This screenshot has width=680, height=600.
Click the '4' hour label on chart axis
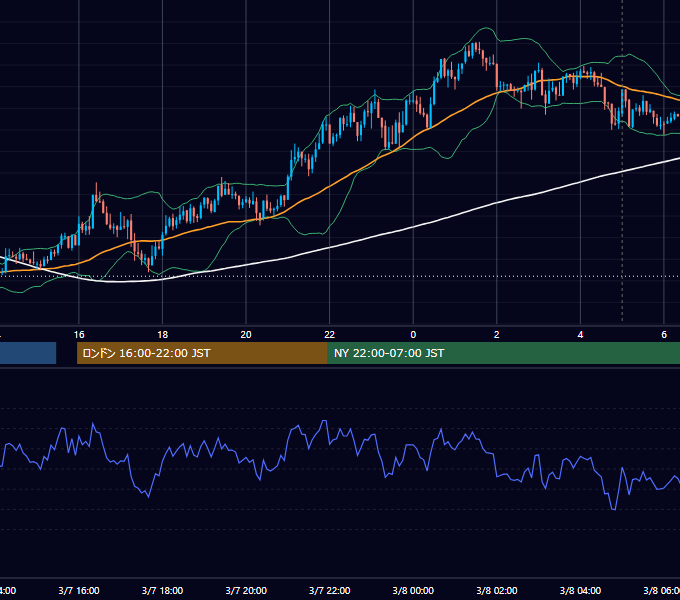(580, 335)
